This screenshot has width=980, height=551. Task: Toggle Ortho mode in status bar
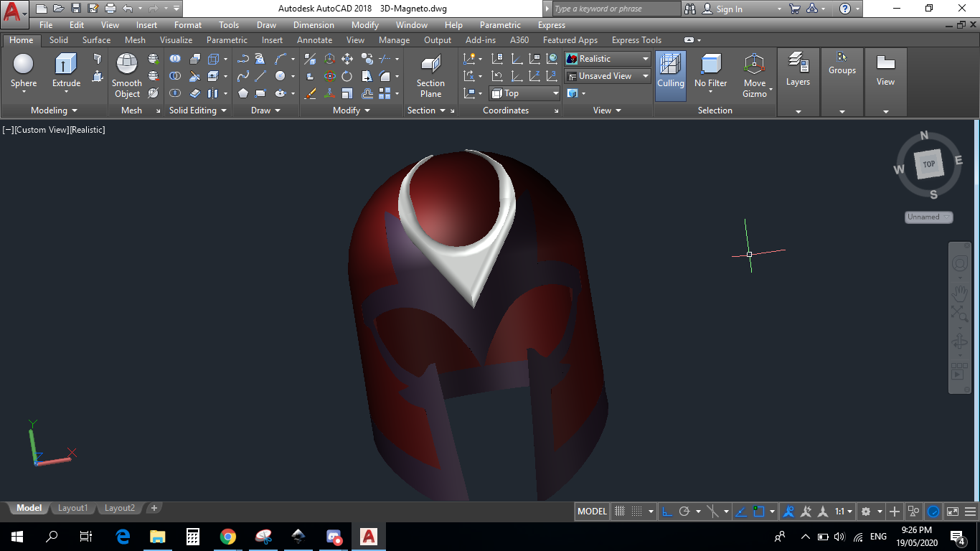click(667, 512)
